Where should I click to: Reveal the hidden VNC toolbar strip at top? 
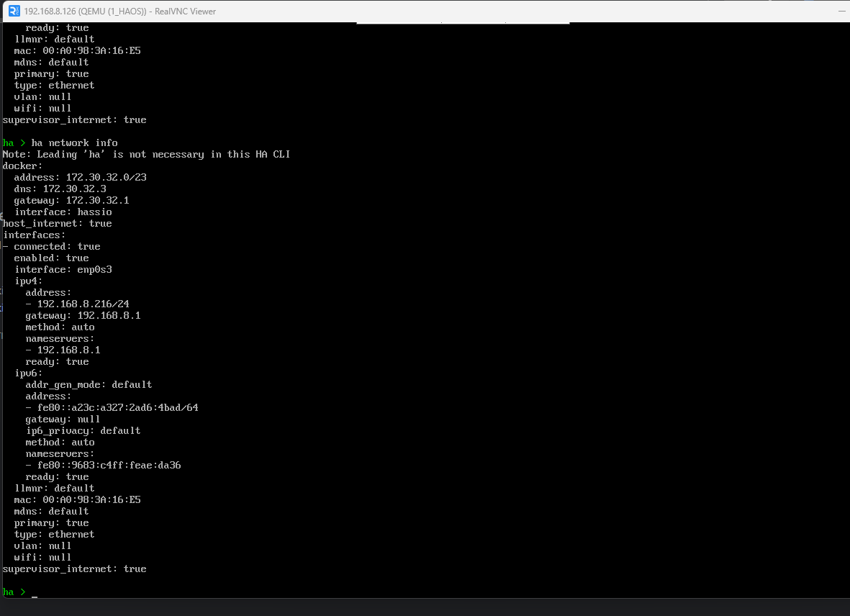pyautogui.click(x=463, y=23)
